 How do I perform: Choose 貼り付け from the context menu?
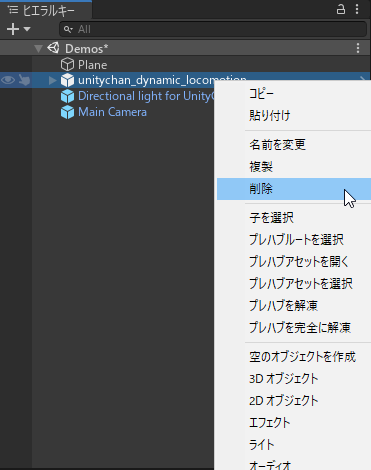point(294,116)
